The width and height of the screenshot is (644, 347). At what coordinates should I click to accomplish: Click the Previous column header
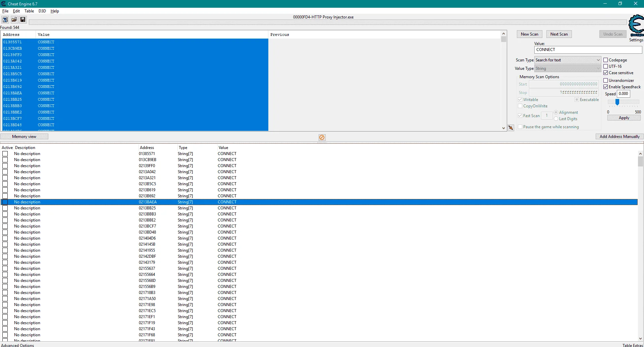tap(280, 35)
